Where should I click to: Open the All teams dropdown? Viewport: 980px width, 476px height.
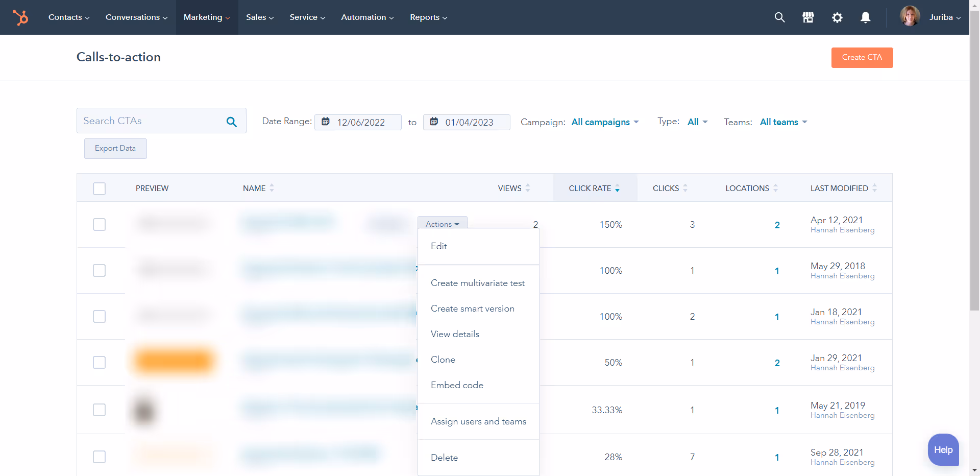(x=782, y=122)
